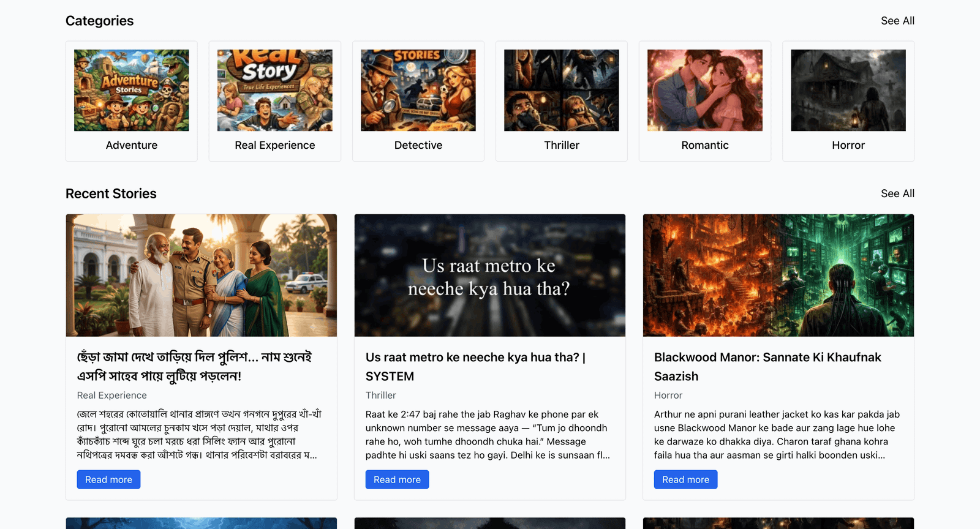Click the 'Categories' section heading
This screenshot has width=980, height=529.
(x=99, y=21)
